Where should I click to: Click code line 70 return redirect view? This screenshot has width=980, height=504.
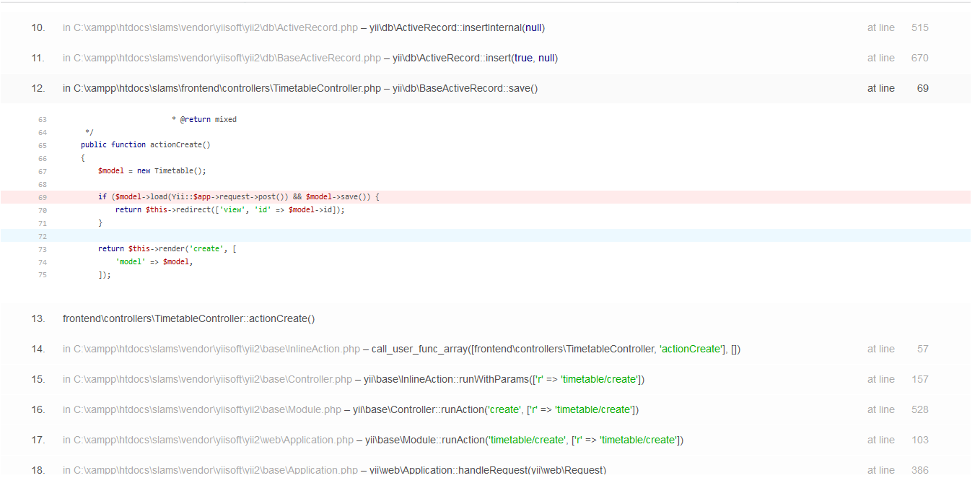click(230, 209)
